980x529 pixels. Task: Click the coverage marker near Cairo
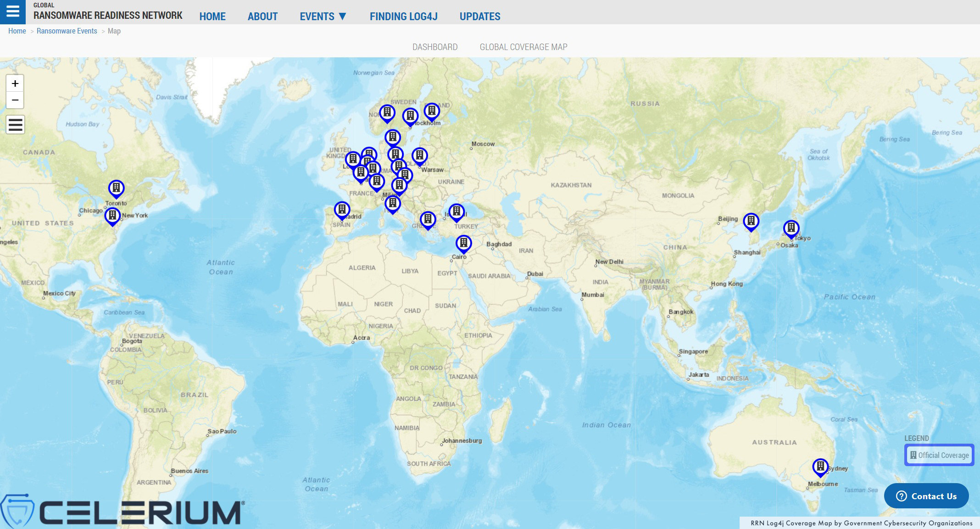[x=463, y=243]
